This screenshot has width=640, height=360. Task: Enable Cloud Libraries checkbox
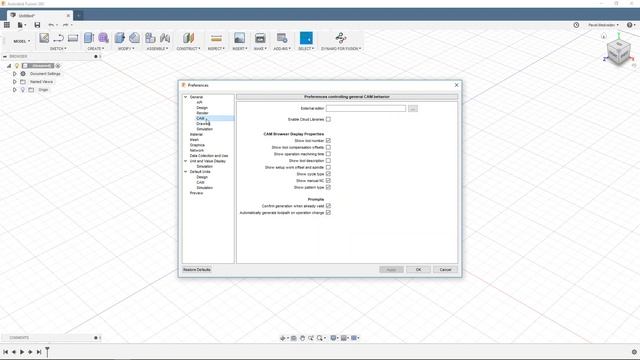point(328,119)
